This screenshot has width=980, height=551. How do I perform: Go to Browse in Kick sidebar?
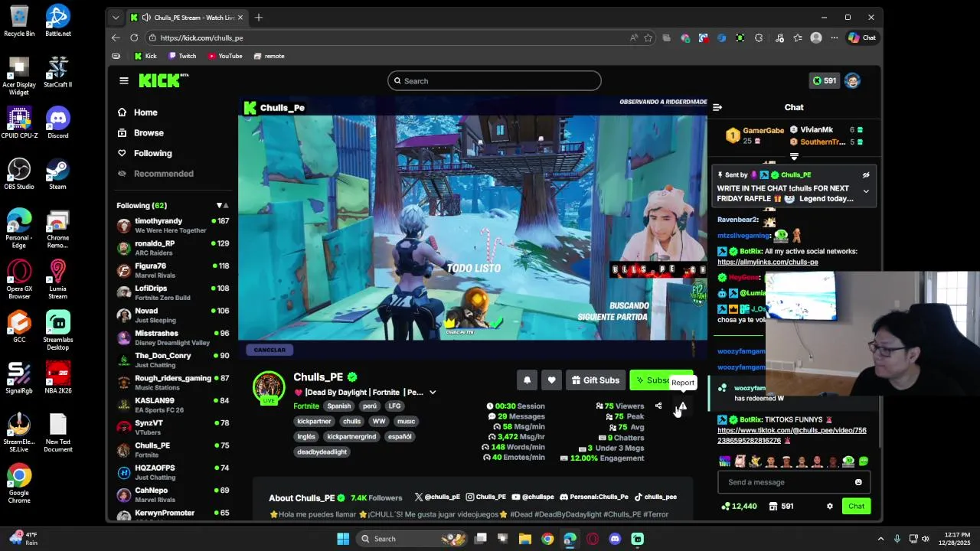pyautogui.click(x=141, y=132)
